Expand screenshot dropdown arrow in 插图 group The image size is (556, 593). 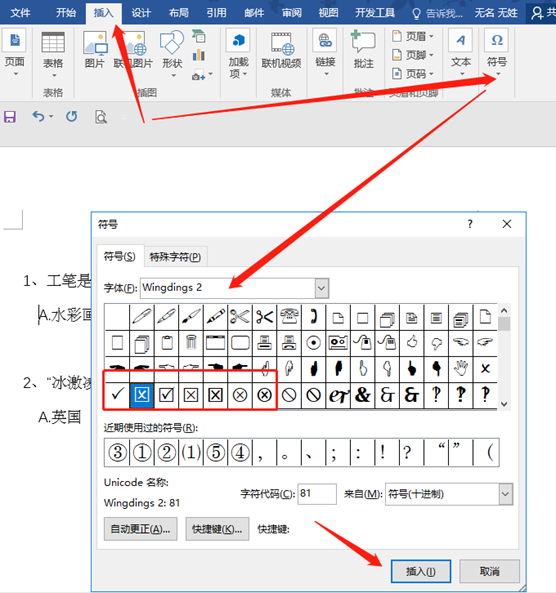pos(210,74)
